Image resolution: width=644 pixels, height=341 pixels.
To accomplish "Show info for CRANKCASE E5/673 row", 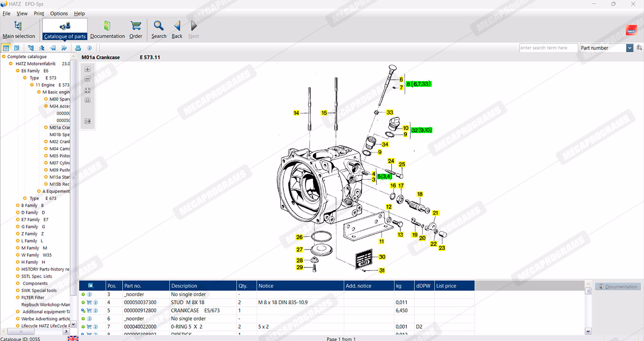I will click(95, 310).
